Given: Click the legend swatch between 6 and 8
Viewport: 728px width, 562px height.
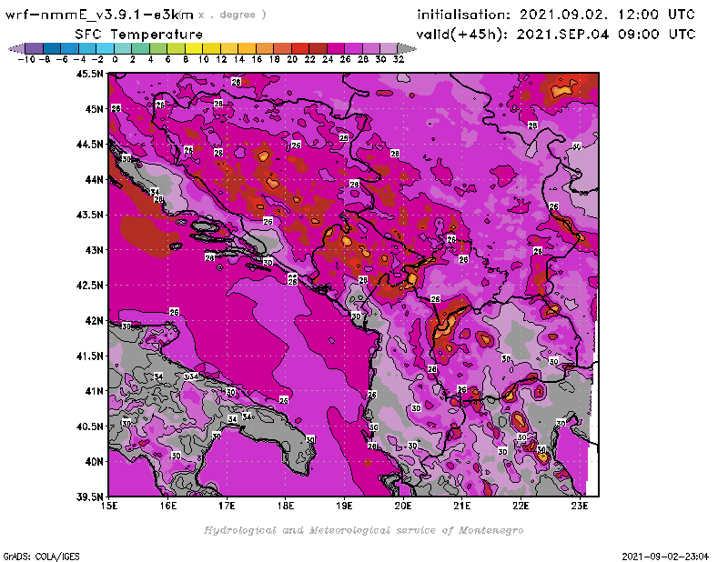Looking at the screenshot, I should (176, 48).
